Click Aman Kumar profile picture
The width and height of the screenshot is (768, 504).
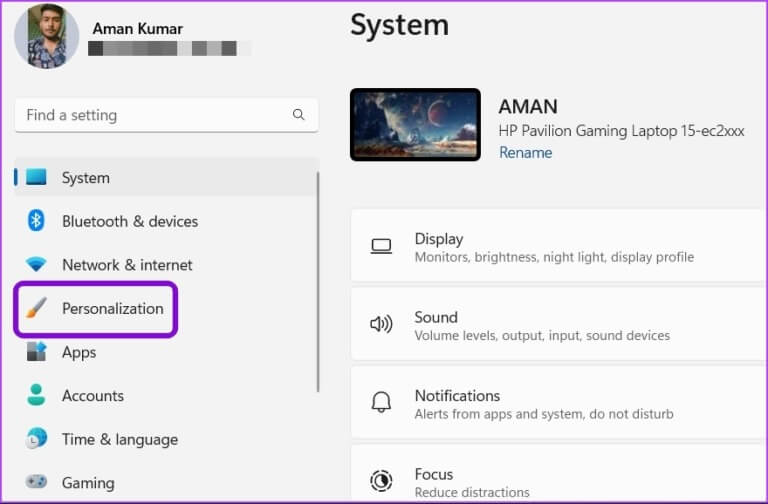(47, 36)
